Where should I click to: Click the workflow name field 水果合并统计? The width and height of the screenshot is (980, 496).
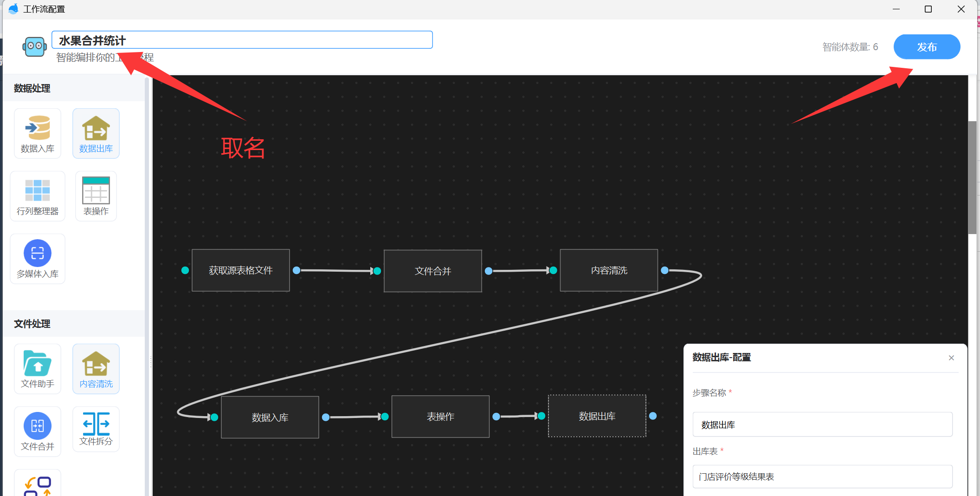[x=242, y=40]
